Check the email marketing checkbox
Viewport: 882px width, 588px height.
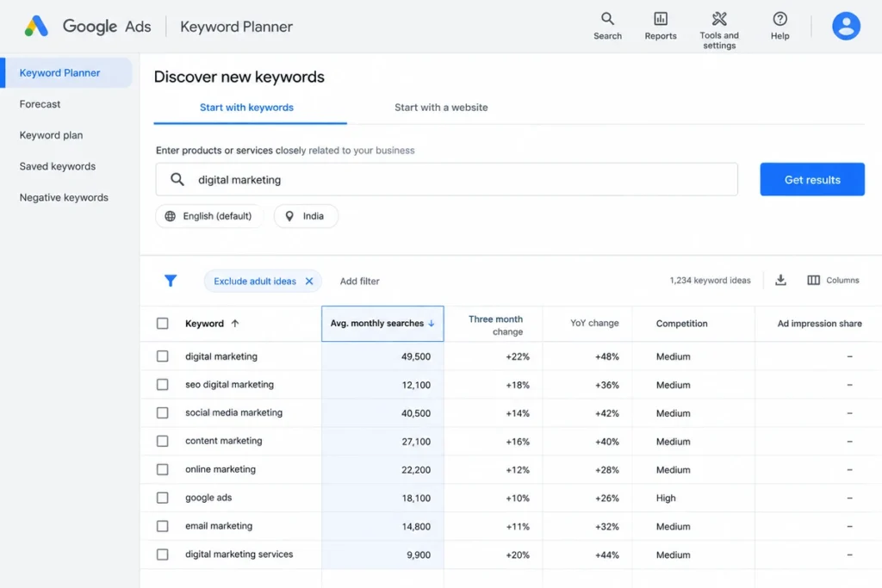(163, 526)
